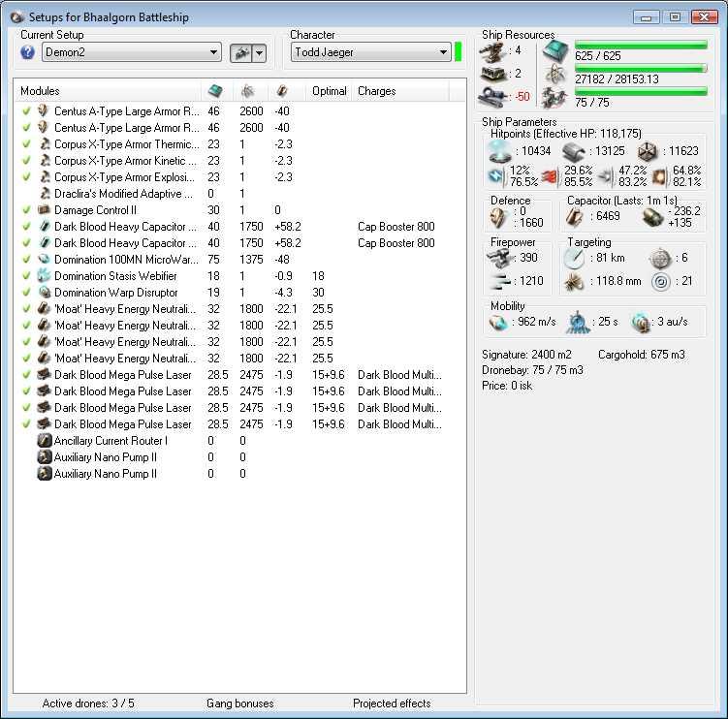Screen dimensions: 728x719
Task: Click the turret hardpoints icon in Ship Resources
Action: (x=492, y=51)
